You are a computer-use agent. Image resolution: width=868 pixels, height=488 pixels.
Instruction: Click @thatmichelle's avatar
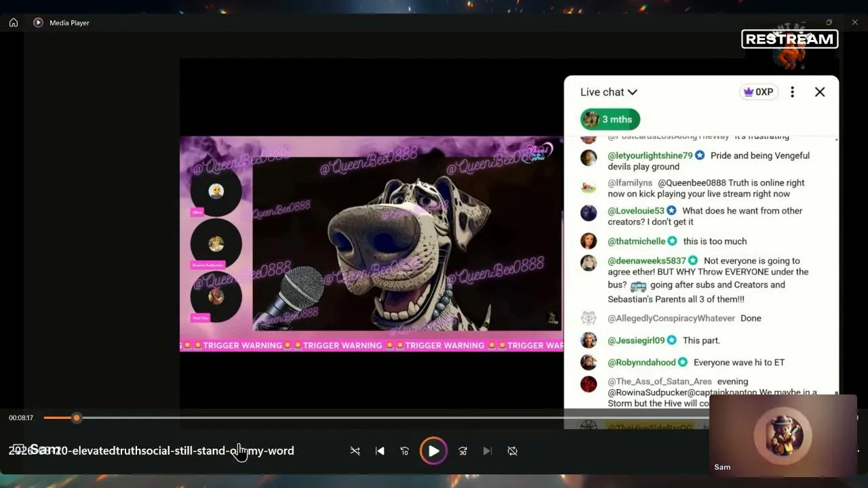click(589, 241)
